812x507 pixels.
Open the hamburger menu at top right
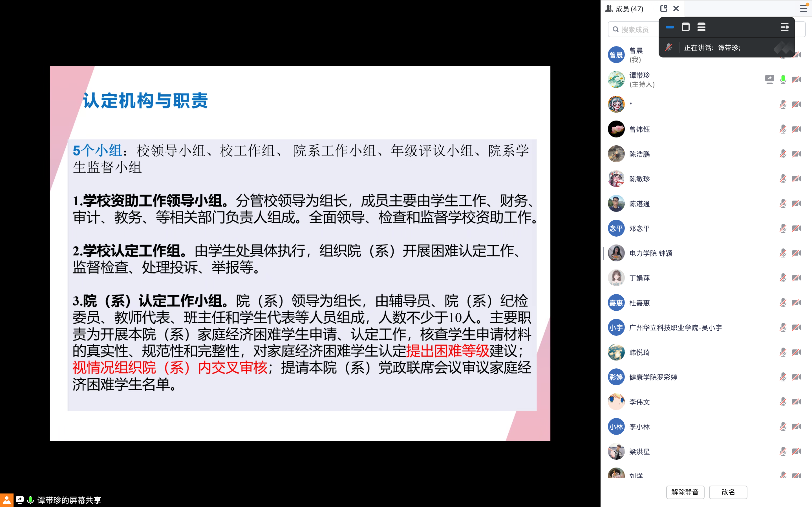803,8
